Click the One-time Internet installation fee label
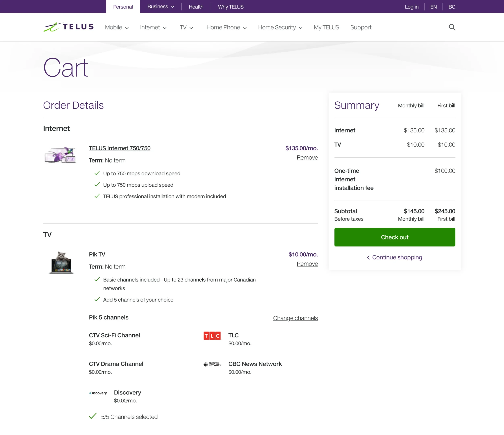 (x=354, y=179)
